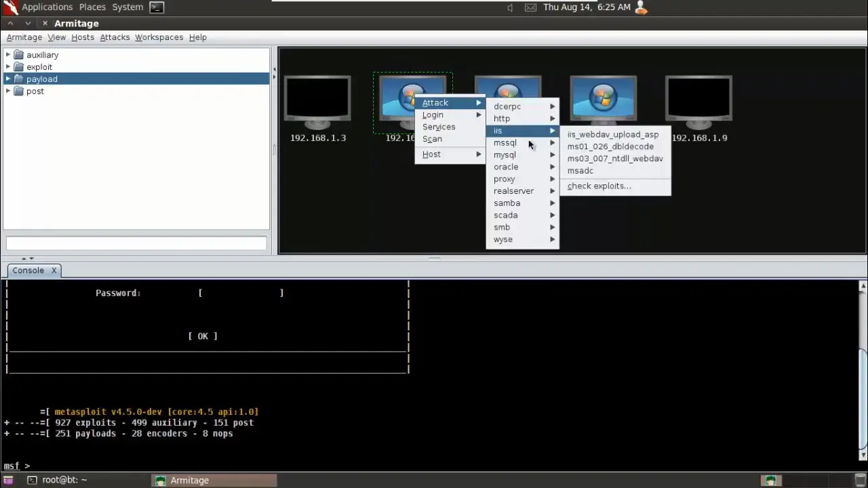
Task: Choose Scan in the host context menu
Action: click(x=450, y=140)
